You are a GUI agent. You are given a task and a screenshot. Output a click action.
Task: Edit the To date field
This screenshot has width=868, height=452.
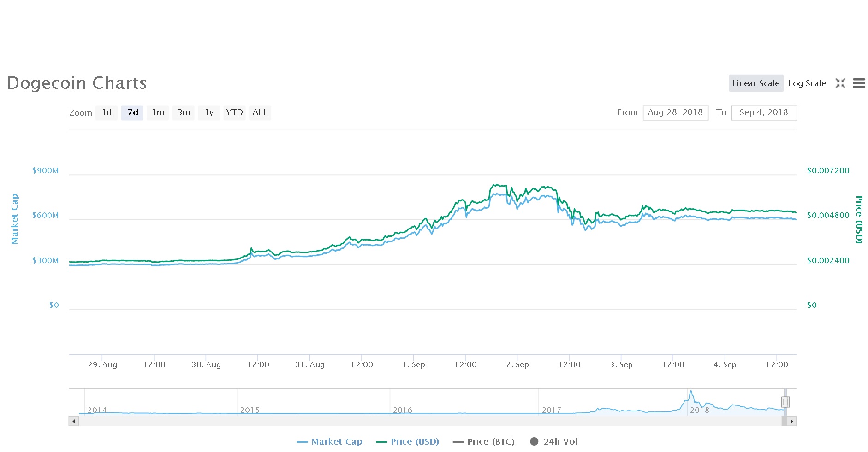click(764, 112)
